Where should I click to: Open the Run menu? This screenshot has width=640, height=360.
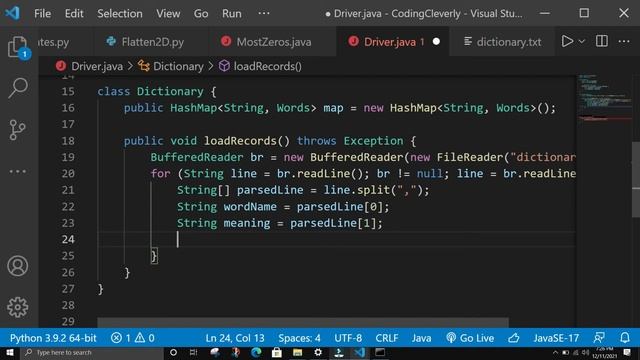pyautogui.click(x=231, y=13)
